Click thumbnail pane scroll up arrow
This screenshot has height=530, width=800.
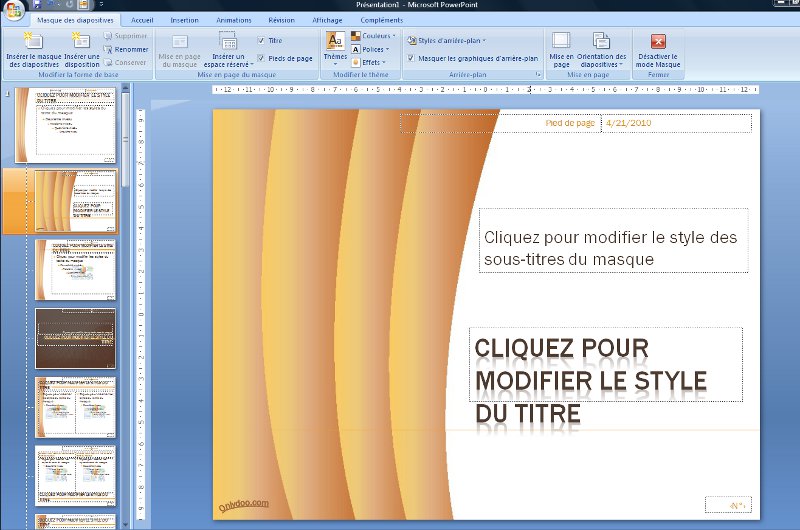(x=126, y=89)
